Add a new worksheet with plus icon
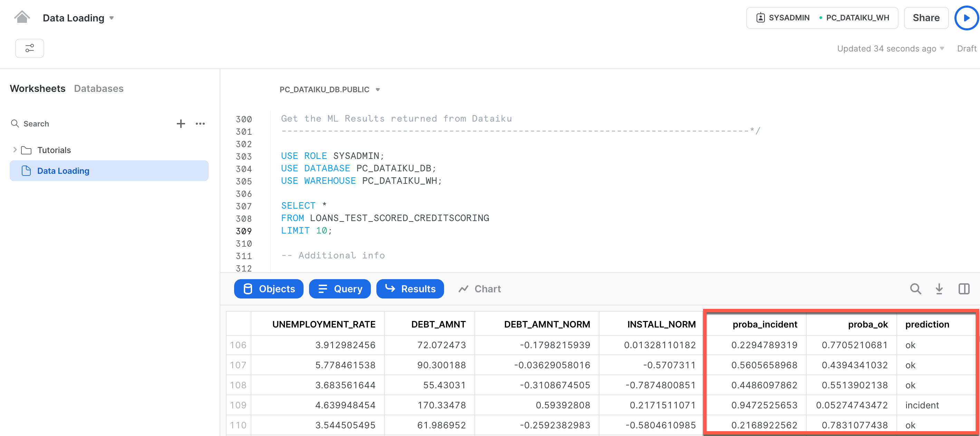The height and width of the screenshot is (436, 980). pos(181,124)
